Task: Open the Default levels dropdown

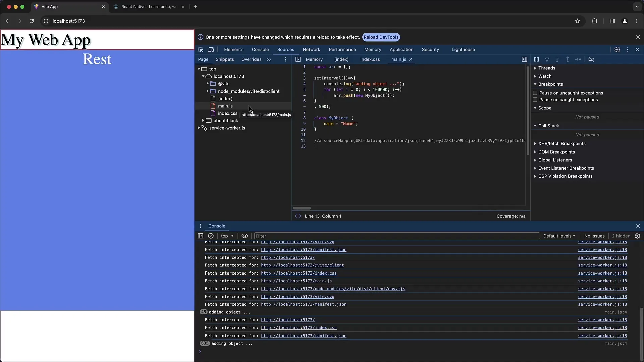Action: click(x=559, y=236)
